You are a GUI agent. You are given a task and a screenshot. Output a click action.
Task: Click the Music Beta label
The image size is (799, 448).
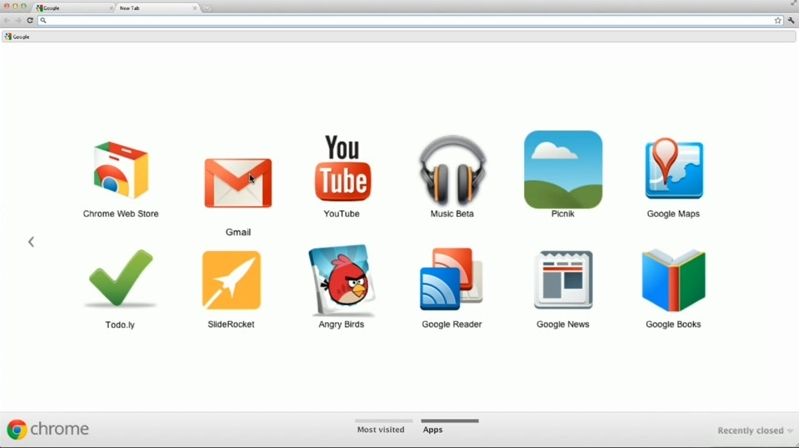point(452,214)
